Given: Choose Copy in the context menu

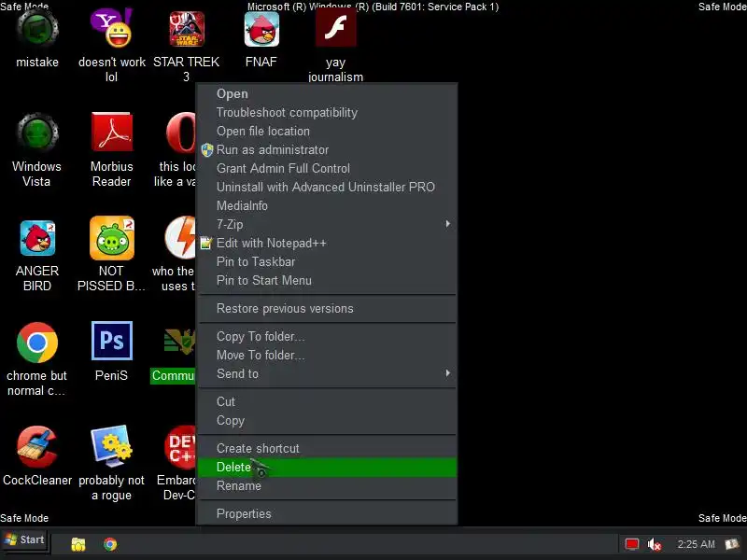Looking at the screenshot, I should (327, 421).
